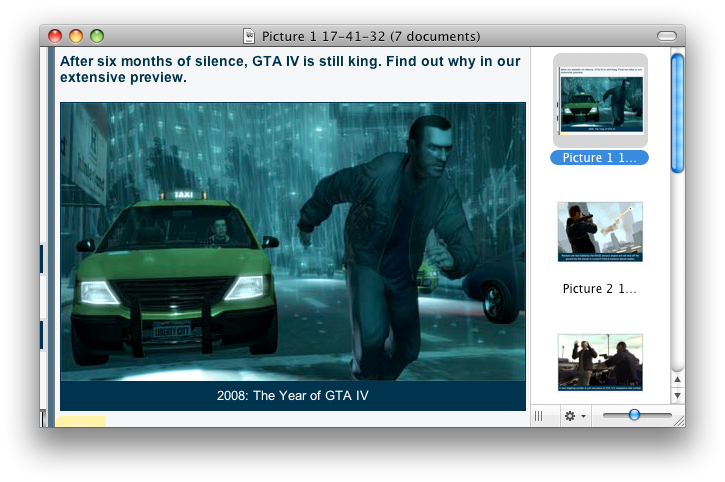Open the gear action menu in sidebar
This screenshot has width=725, height=482.
(575, 416)
